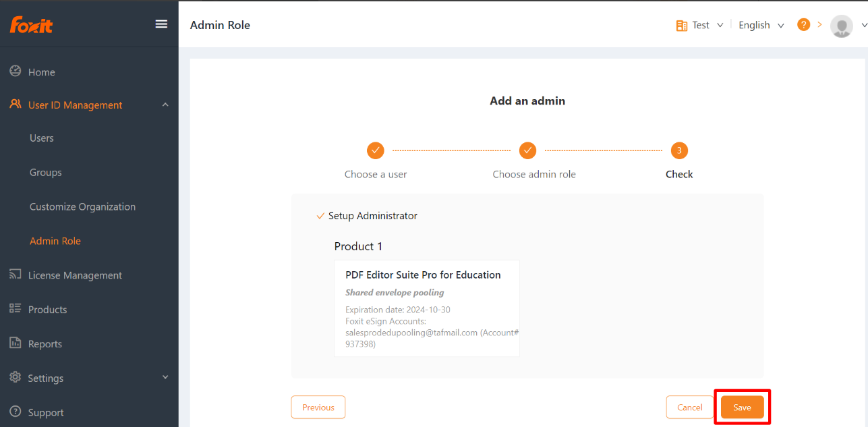Image resolution: width=868 pixels, height=427 pixels.
Task: Open the English language dropdown
Action: pos(761,25)
